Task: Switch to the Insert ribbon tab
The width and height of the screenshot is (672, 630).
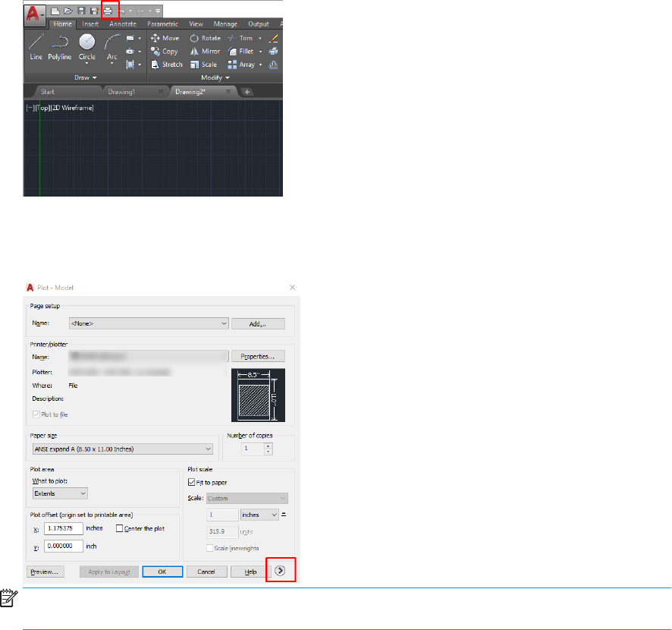Action: pyautogui.click(x=90, y=24)
